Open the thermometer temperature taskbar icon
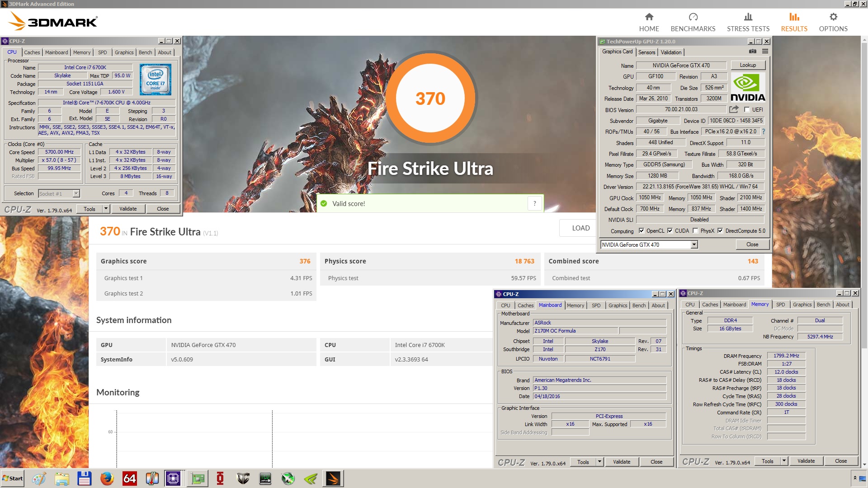The width and height of the screenshot is (868, 488). pyautogui.click(x=152, y=479)
